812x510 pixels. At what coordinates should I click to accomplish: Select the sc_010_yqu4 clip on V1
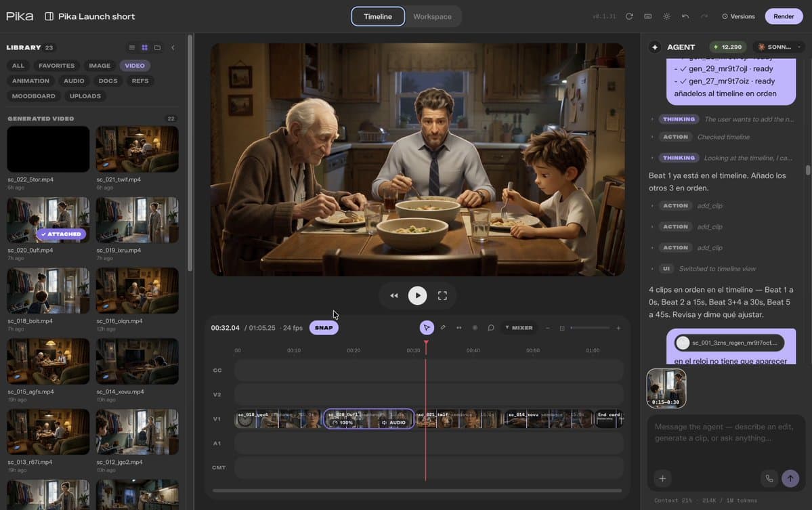278,419
